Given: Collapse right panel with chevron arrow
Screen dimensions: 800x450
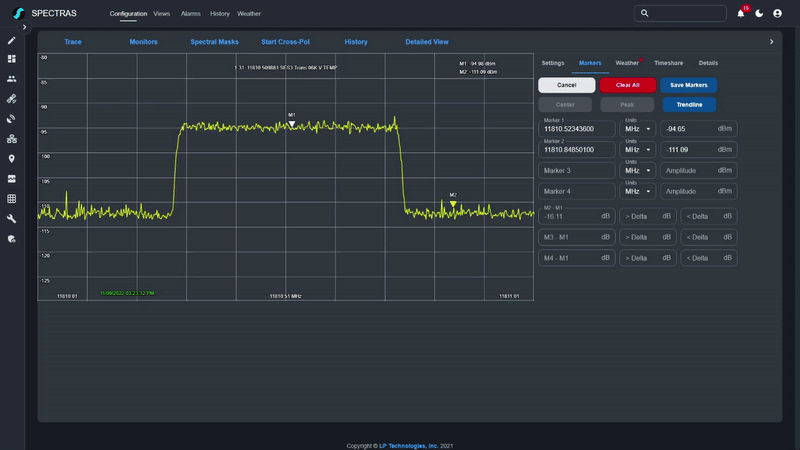Looking at the screenshot, I should click(x=771, y=42).
